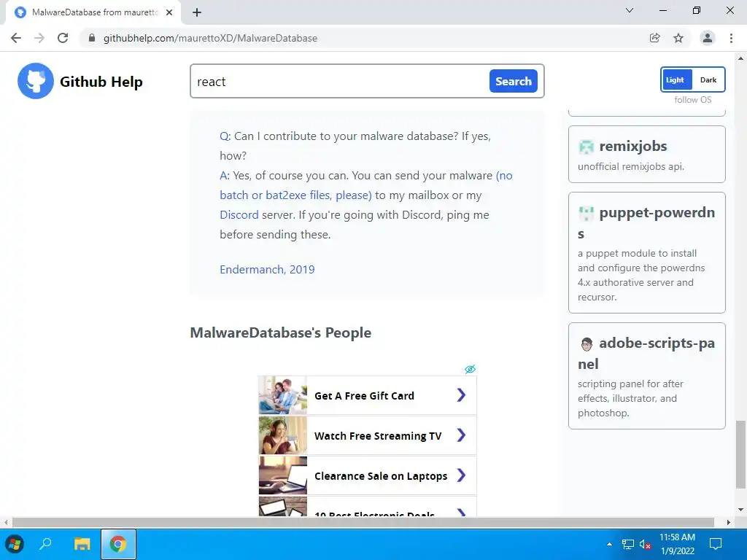Bookmark this tab with the star
Screen dimensions: 747x560
(x=678, y=38)
